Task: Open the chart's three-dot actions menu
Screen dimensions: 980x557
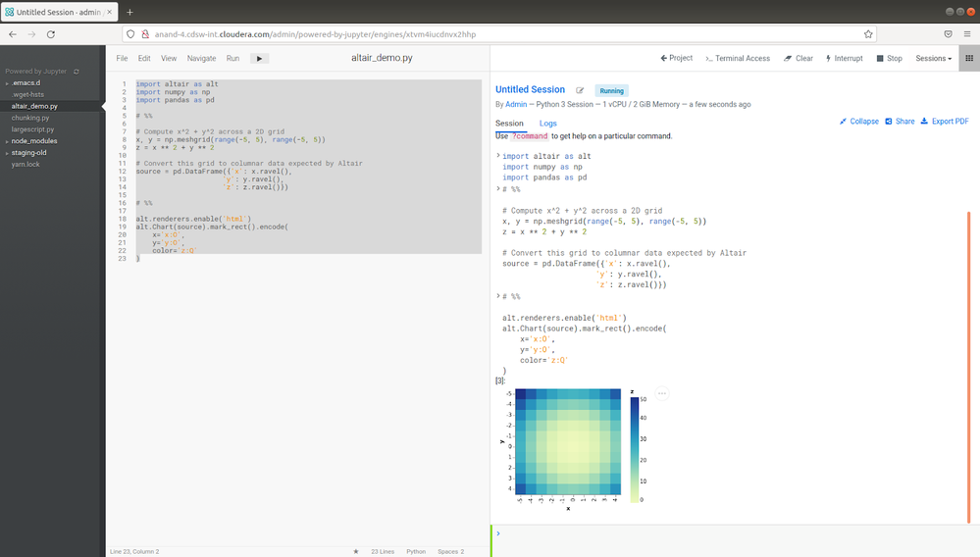Action: click(x=662, y=393)
